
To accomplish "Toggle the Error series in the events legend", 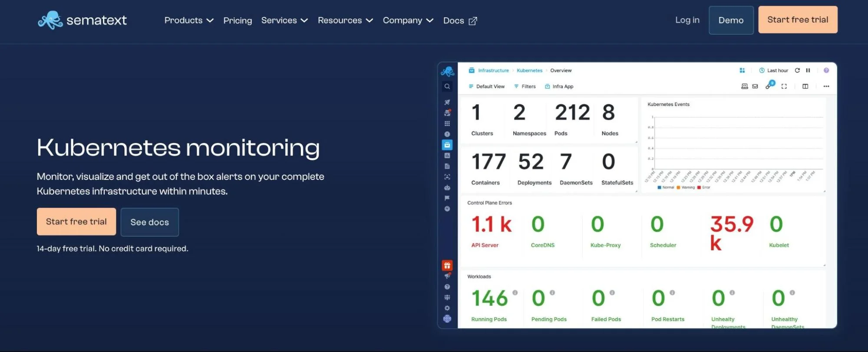I will (704, 188).
